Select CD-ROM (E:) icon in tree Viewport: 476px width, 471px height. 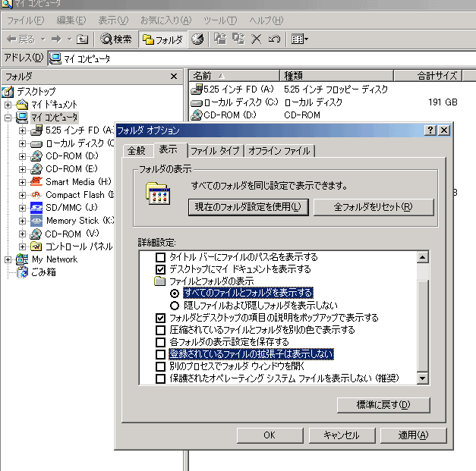(x=36, y=169)
